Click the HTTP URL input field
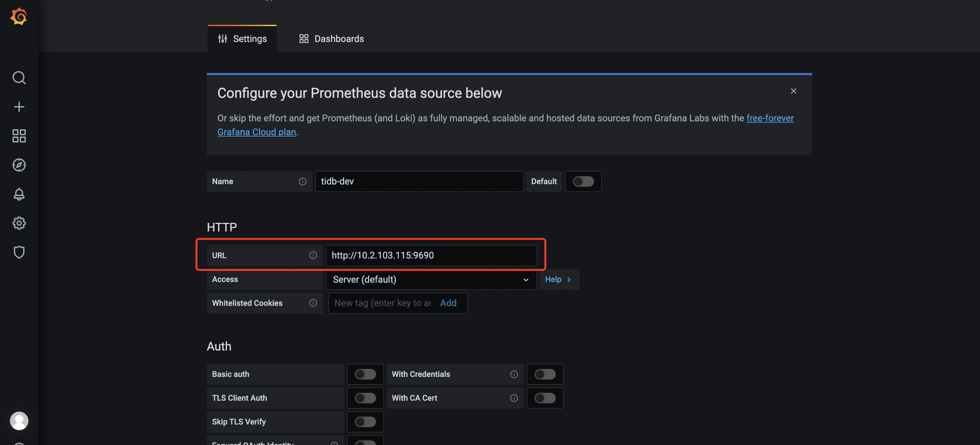Image resolution: width=980 pixels, height=445 pixels. point(431,256)
